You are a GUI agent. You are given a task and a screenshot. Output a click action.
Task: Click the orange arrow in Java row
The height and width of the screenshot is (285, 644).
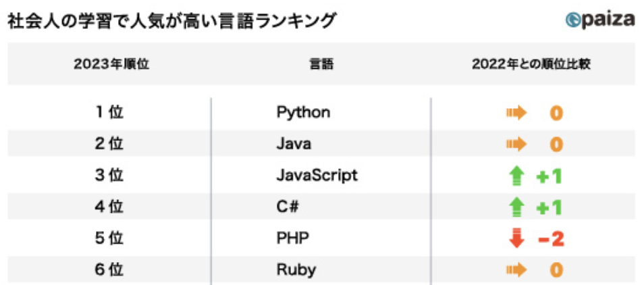(516, 144)
